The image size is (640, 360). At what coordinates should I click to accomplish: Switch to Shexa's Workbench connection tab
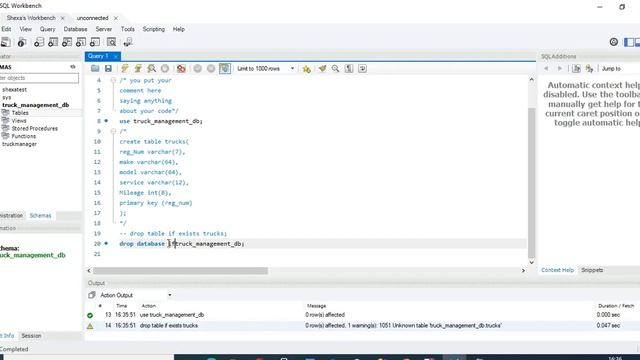pyautogui.click(x=31, y=18)
